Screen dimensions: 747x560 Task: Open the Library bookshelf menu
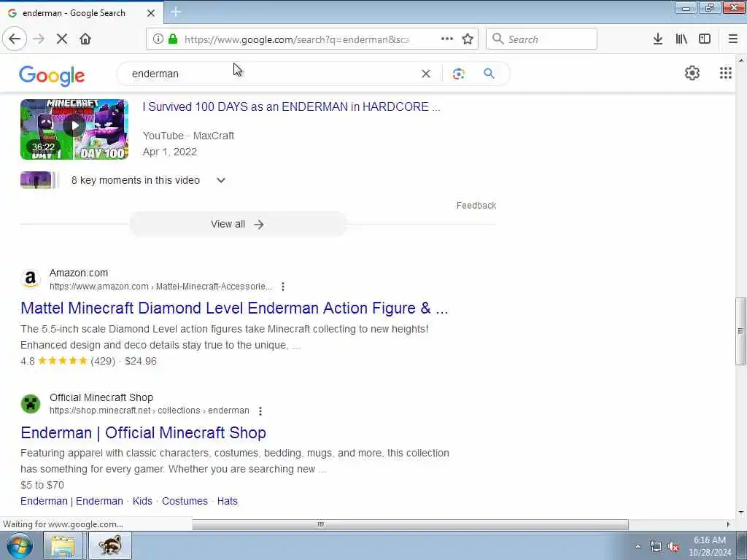pyautogui.click(x=681, y=39)
